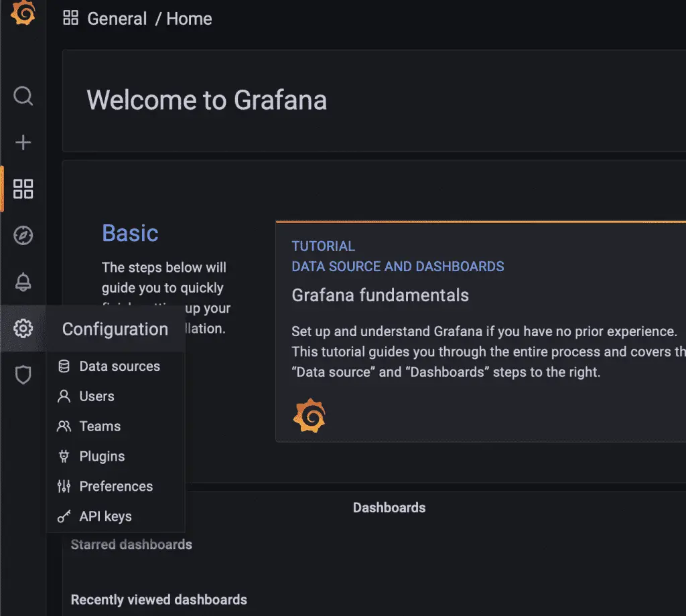This screenshot has width=686, height=616.
Task: Click the Home breadcrumb link
Action: 189,19
